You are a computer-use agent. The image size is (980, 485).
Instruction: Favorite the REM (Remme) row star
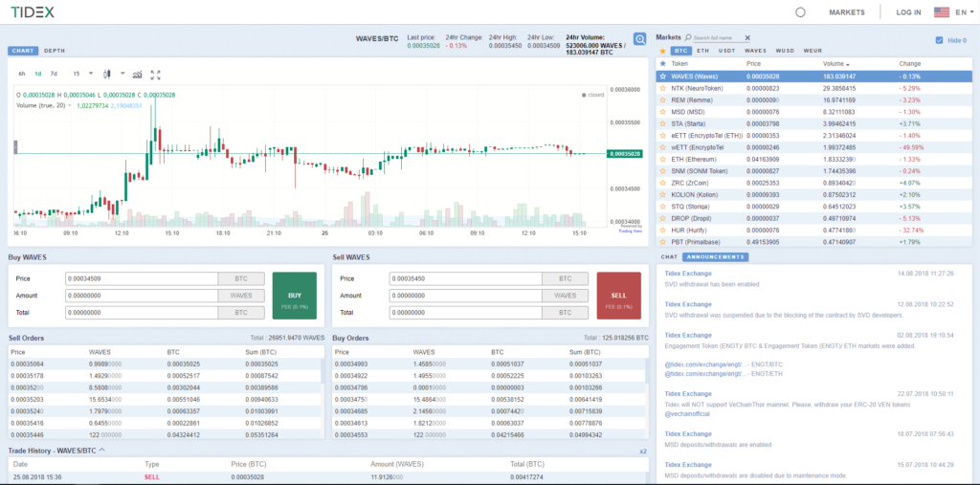[663, 100]
